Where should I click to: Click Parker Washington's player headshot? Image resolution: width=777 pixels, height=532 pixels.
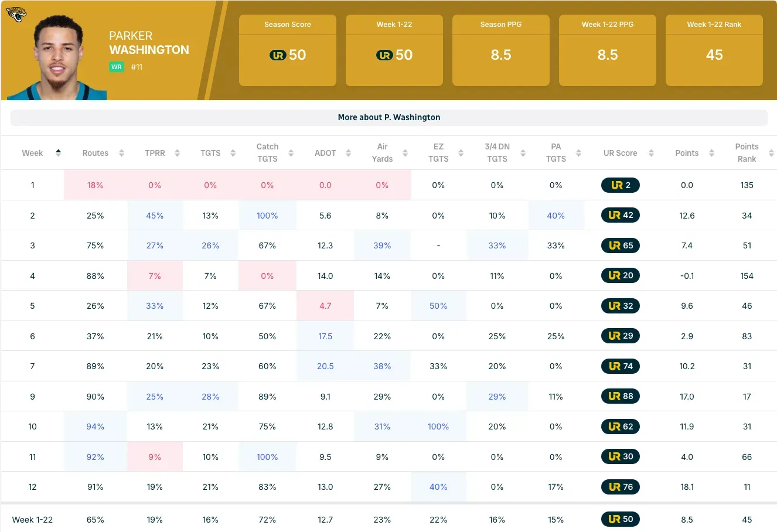click(57, 57)
